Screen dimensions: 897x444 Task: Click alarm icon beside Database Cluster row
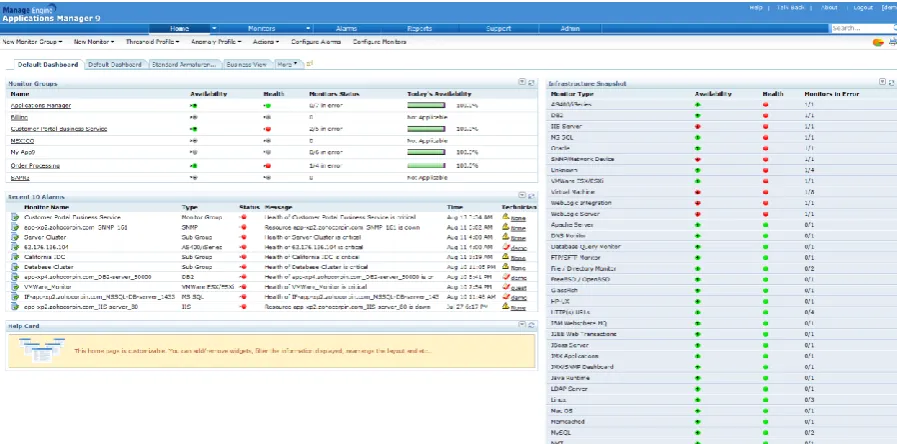[15, 267]
